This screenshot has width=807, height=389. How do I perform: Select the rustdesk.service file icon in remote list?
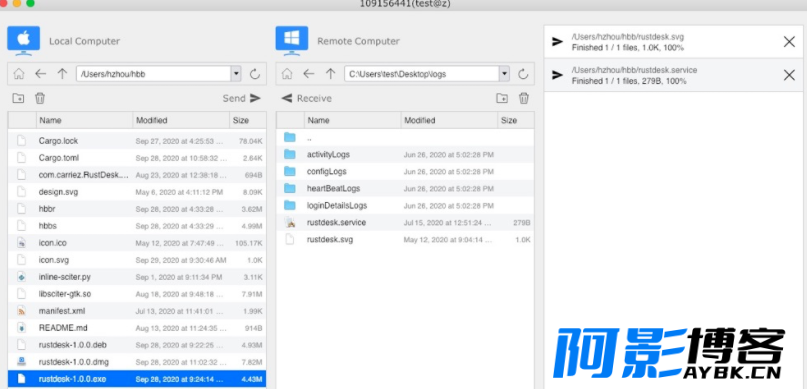290,222
